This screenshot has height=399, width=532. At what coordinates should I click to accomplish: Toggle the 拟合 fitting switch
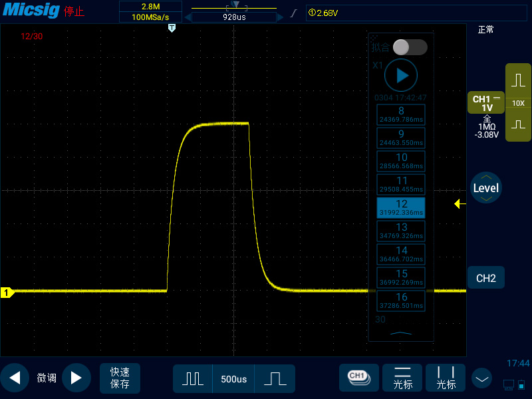(x=409, y=47)
